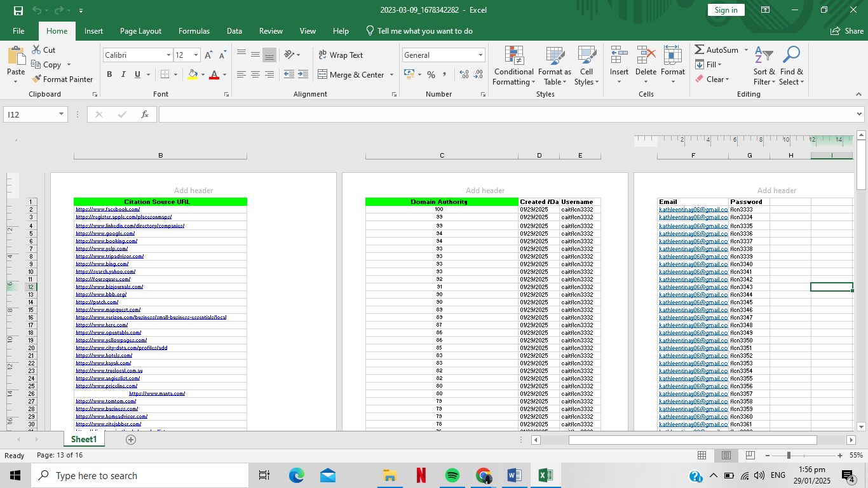Viewport: 868px width, 488px height.
Task: Click Decrease Indent icon
Action: 288,74
